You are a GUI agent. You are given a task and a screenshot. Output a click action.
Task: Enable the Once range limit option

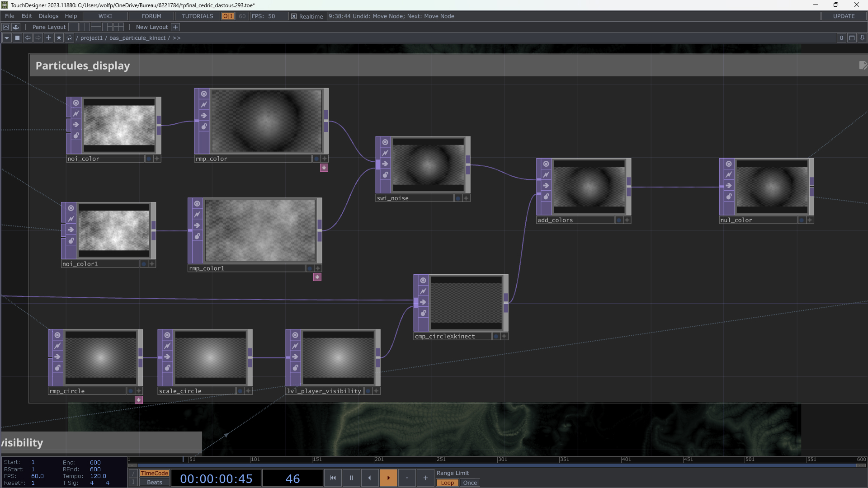tap(470, 483)
